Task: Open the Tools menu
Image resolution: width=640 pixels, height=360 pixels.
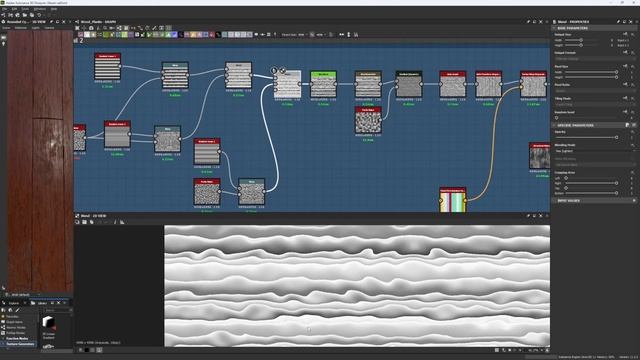Action: 25,9
